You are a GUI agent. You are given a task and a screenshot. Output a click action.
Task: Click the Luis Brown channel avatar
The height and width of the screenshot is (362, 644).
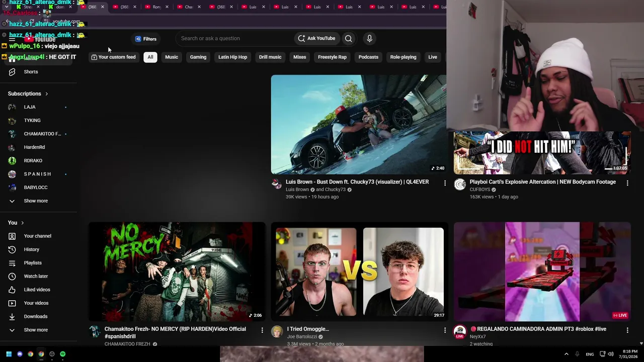click(277, 184)
